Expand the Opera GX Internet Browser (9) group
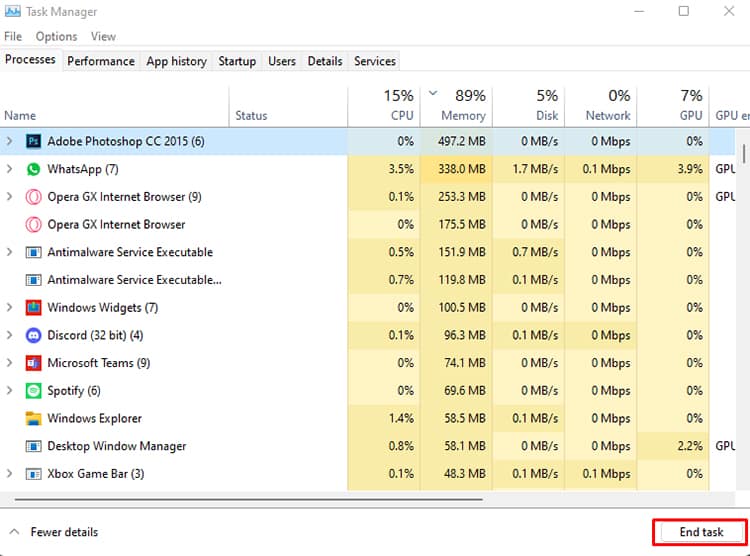The image size is (750, 556). click(x=9, y=197)
